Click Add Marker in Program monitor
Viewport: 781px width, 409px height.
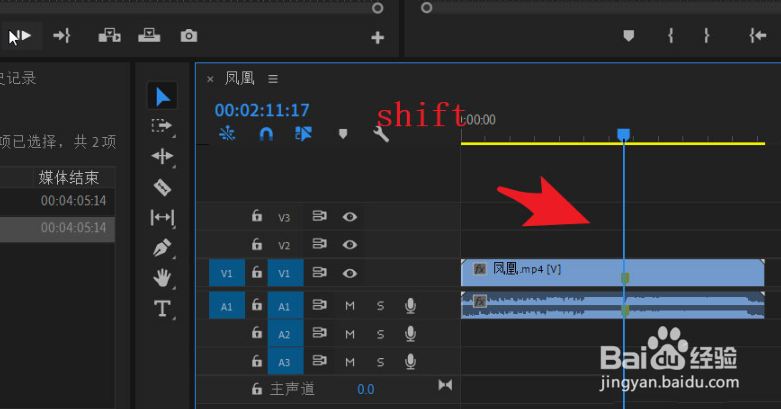[629, 35]
